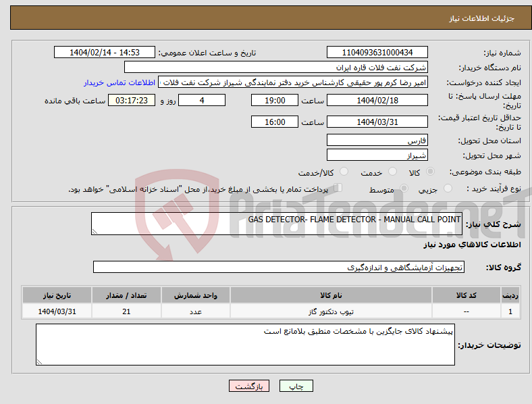This screenshot has width=532, height=404.
Task: Click the remaining time field 03:17:23
Action: click(x=132, y=101)
